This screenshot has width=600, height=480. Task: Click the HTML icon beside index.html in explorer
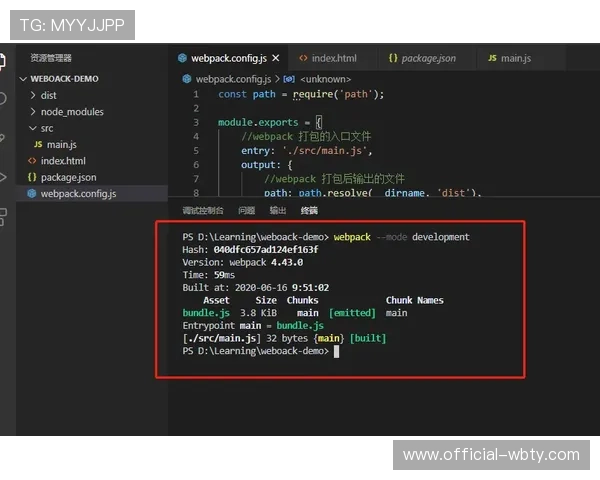[32, 161]
